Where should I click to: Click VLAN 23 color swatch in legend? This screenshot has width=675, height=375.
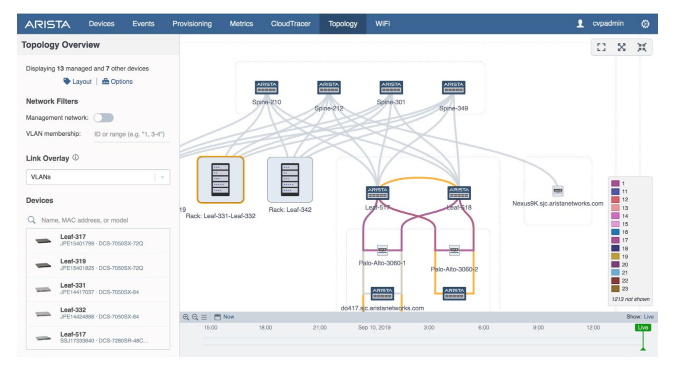(x=615, y=289)
